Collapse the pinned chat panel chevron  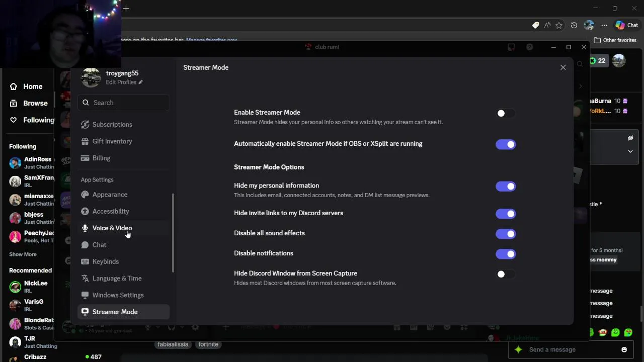630,151
